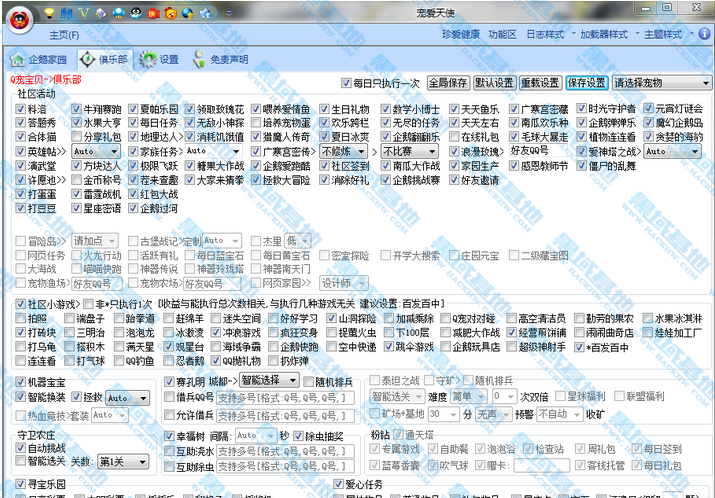Open the 智能选择 dropdown for 赛孔明
The height and width of the screenshot is (498, 715).
269,380
